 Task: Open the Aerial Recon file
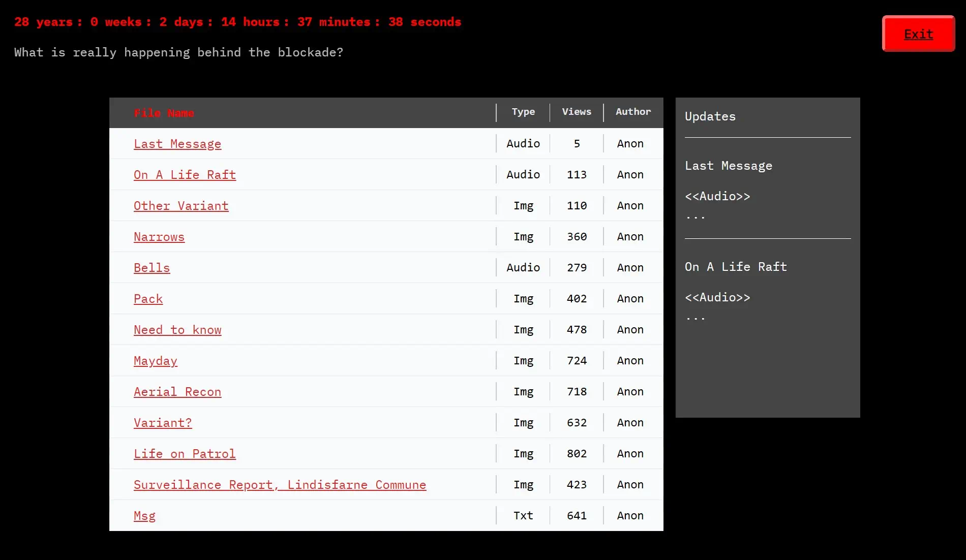177,392
